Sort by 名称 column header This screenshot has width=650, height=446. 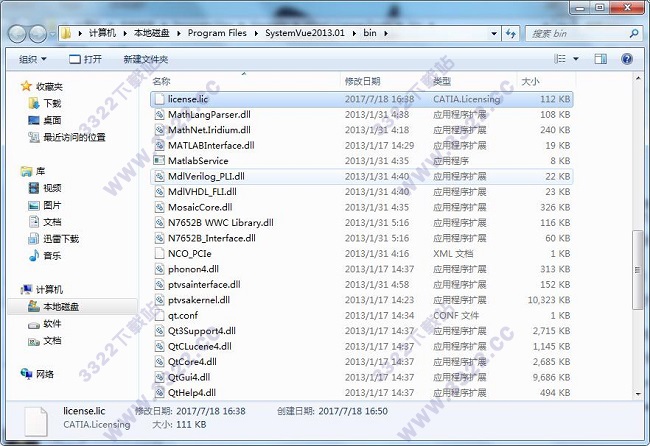[x=161, y=81]
